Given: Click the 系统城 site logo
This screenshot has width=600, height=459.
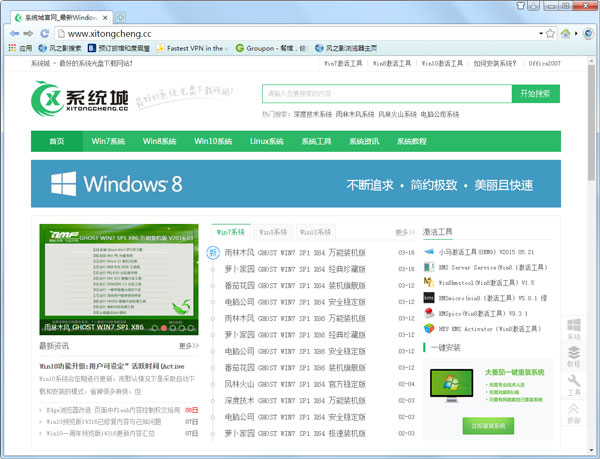Looking at the screenshot, I should (80, 99).
